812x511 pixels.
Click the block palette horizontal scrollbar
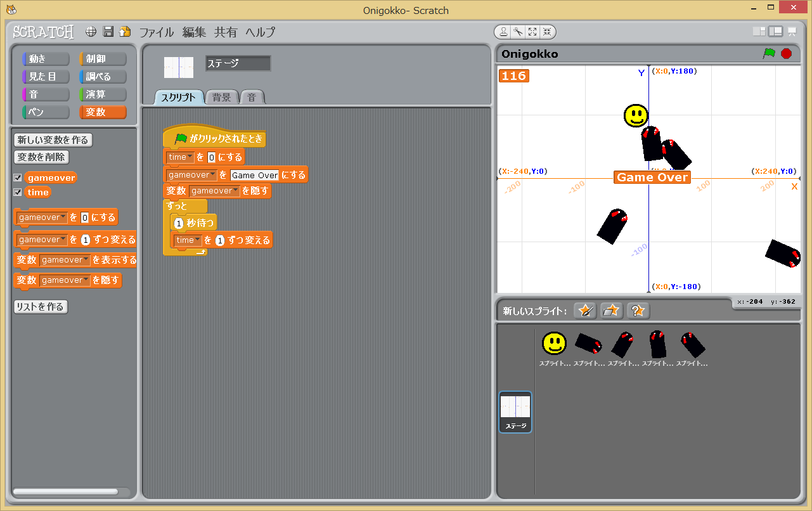(x=65, y=491)
